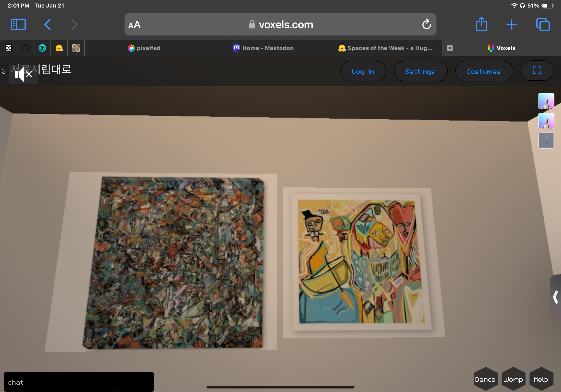Focus the chat input field
This screenshot has width=561, height=392.
(x=79, y=382)
